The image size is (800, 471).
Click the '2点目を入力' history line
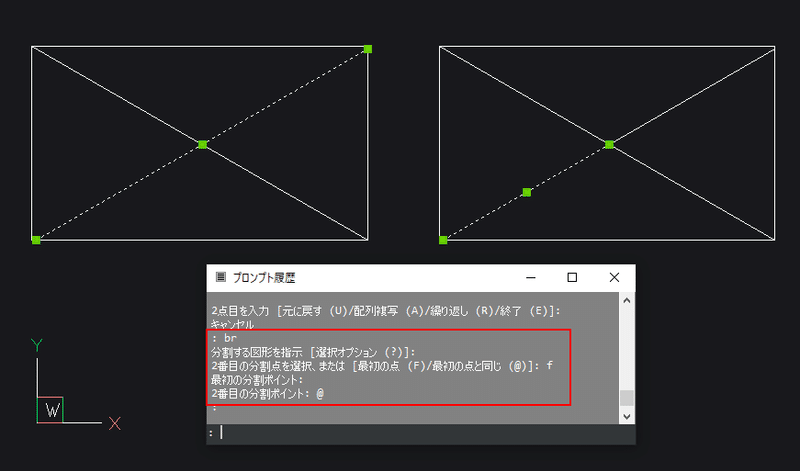tap(386, 311)
